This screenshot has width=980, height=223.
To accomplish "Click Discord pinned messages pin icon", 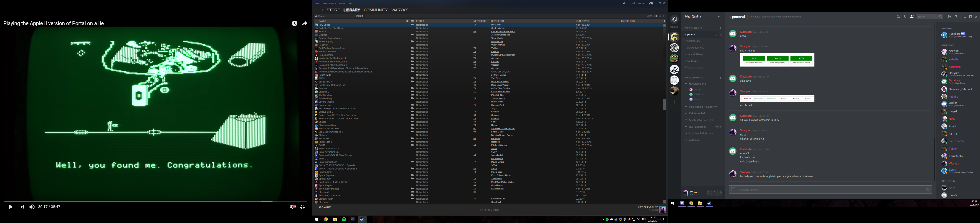I will [x=905, y=17].
